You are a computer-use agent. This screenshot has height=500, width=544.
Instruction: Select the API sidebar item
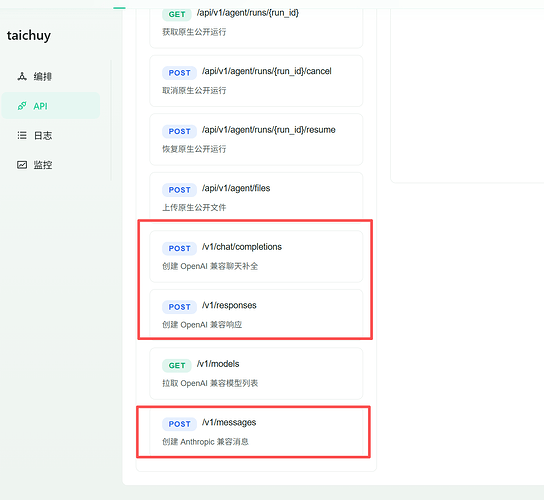tap(51, 106)
